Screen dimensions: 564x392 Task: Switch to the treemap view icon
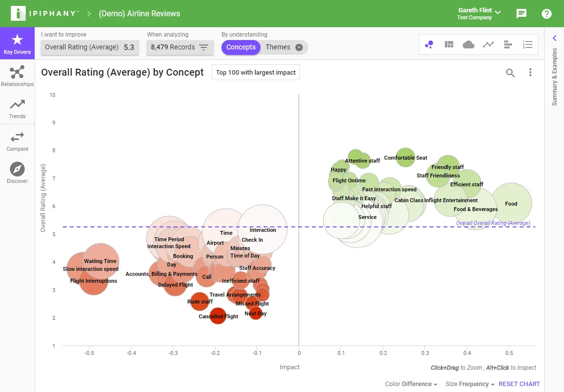[x=449, y=44]
